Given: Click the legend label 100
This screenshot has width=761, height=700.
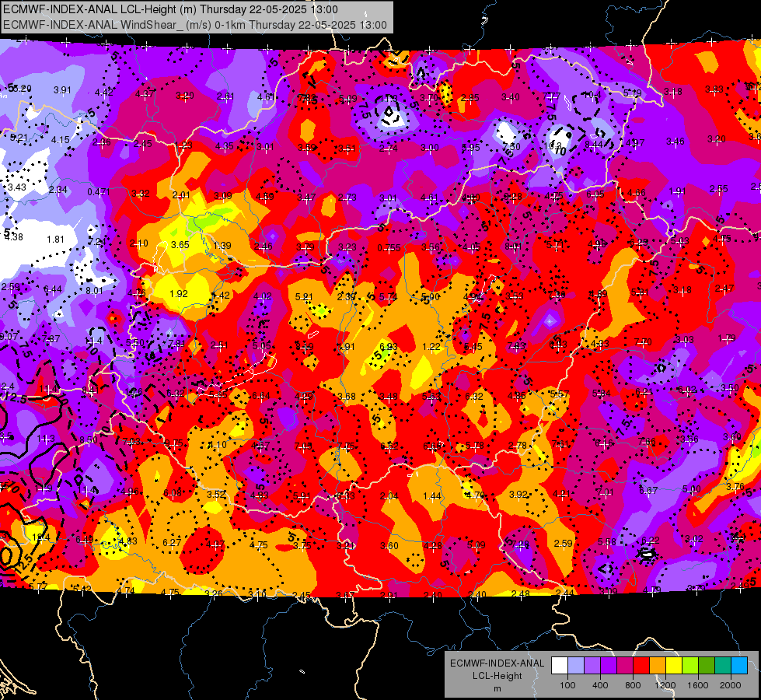Looking at the screenshot, I should point(567,685).
